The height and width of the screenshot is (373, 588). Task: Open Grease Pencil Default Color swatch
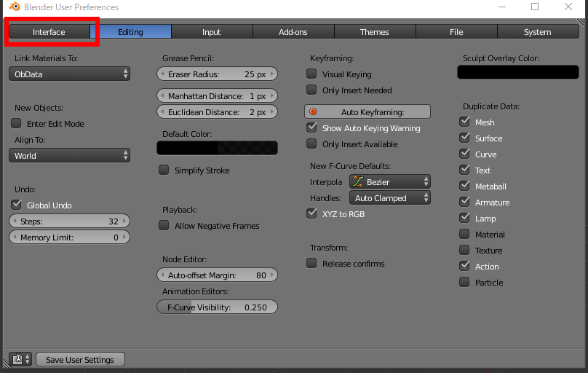point(217,148)
